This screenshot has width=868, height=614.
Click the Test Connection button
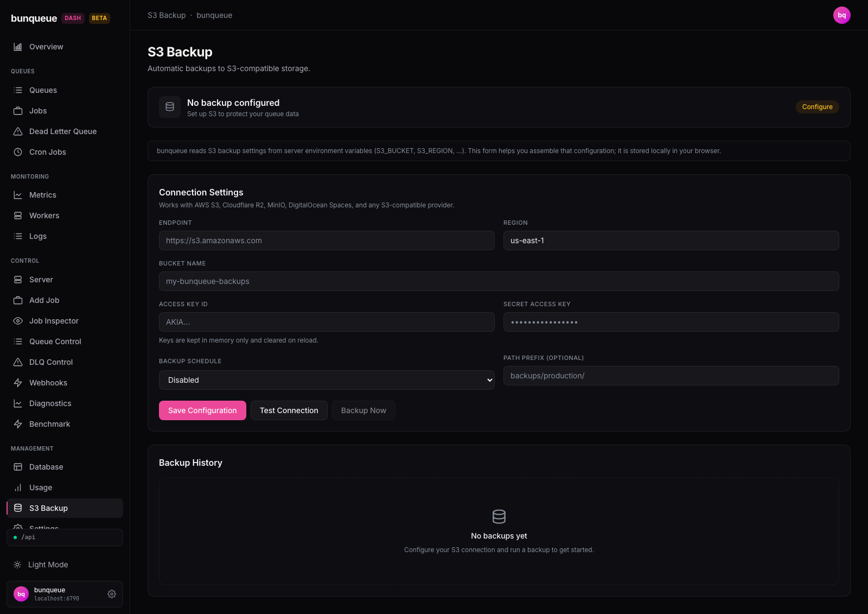pos(289,410)
